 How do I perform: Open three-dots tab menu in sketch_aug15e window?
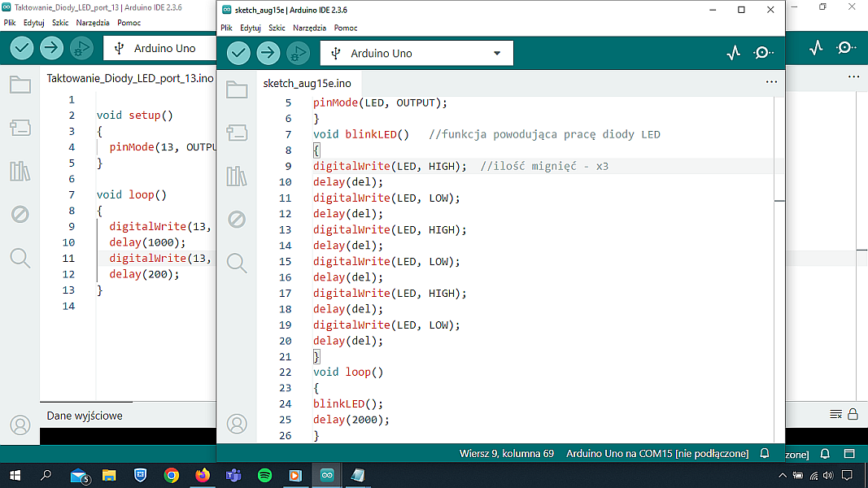(771, 82)
